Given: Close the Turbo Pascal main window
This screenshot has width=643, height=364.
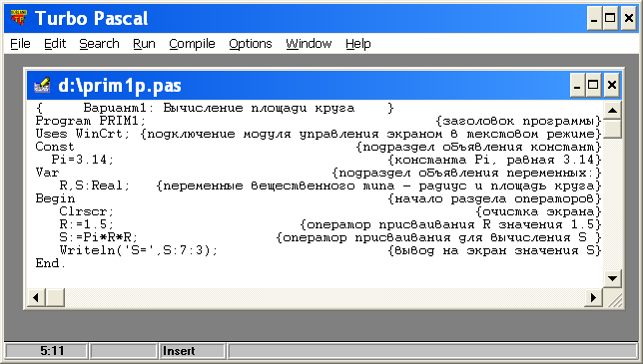Looking at the screenshot, I should [629, 18].
